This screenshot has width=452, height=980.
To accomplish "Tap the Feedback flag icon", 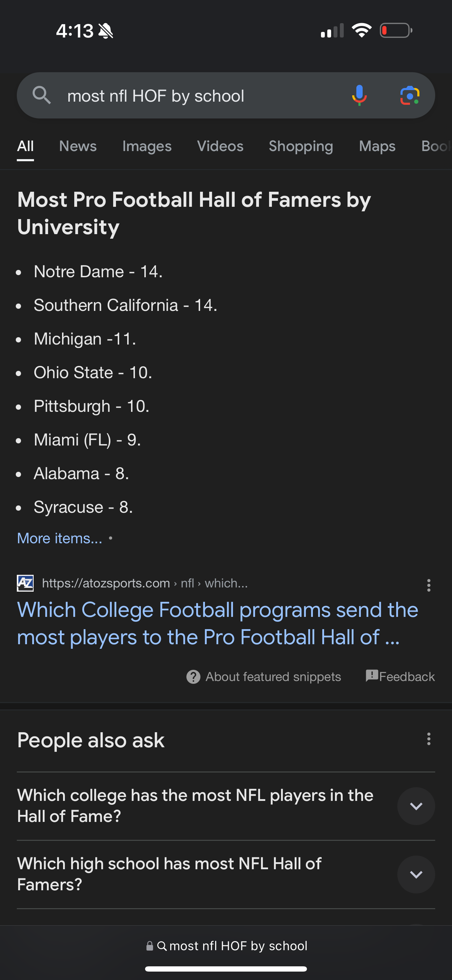I will [372, 676].
